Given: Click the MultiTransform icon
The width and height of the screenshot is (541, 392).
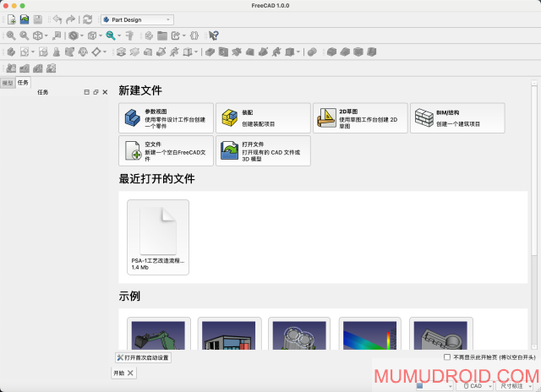Looking at the screenshot, I should click(x=51, y=68).
